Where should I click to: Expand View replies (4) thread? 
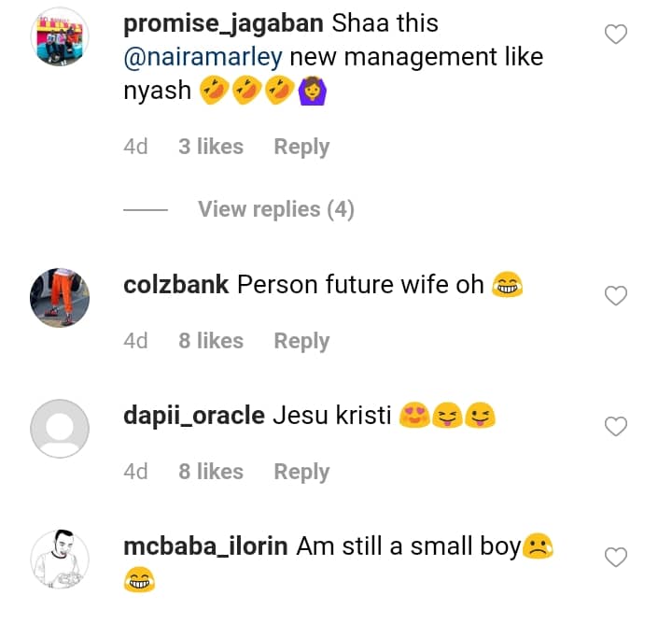coord(275,209)
